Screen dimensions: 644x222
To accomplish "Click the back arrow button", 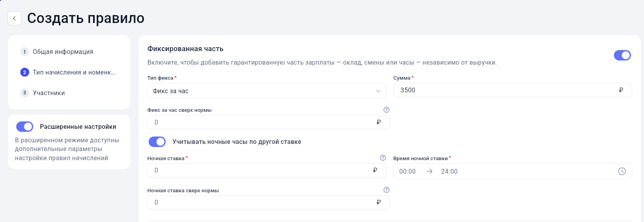I will coord(15,18).
